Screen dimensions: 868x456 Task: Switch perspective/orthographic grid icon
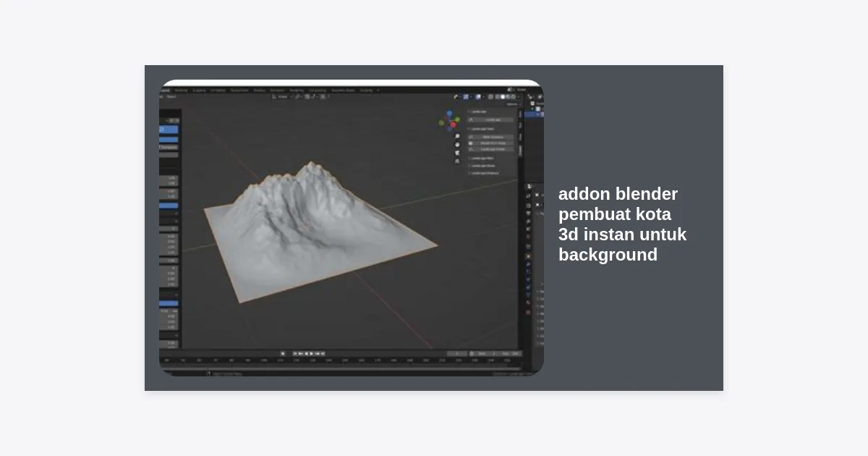[457, 161]
